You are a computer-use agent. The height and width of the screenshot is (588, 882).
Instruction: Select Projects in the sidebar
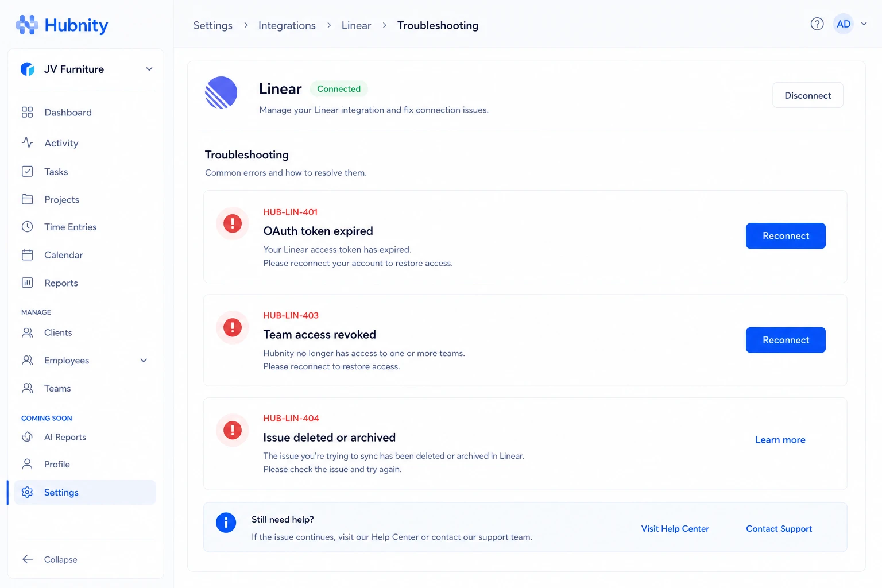pyautogui.click(x=85, y=199)
